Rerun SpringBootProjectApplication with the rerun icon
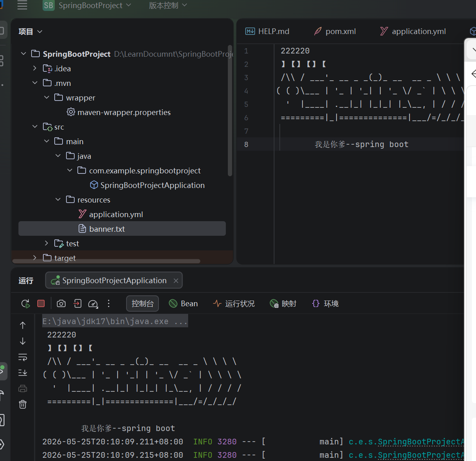The height and width of the screenshot is (461, 476). click(26, 303)
